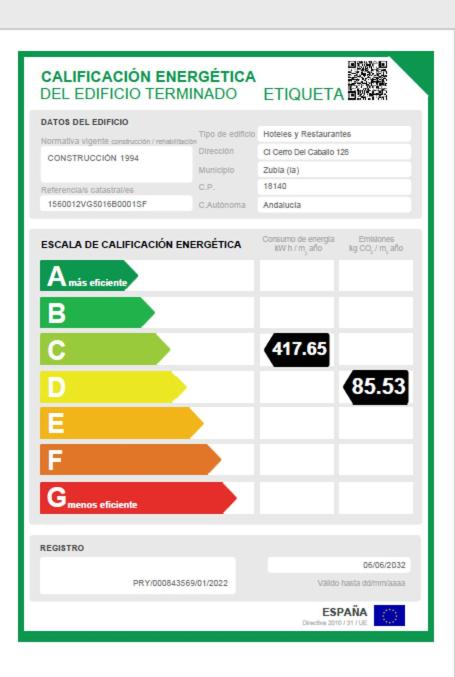This screenshot has height=677, width=455.
Task: Click the light green C rating arrow
Action: tap(105, 349)
